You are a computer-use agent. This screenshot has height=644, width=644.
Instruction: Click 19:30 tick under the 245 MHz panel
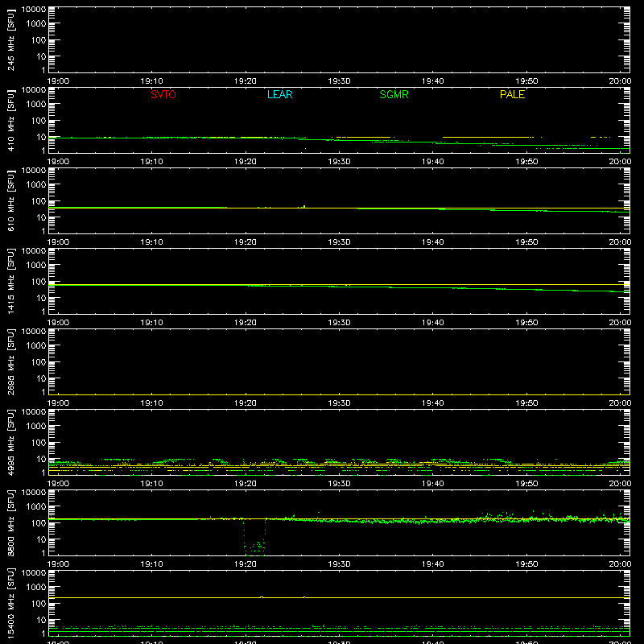[339, 81]
